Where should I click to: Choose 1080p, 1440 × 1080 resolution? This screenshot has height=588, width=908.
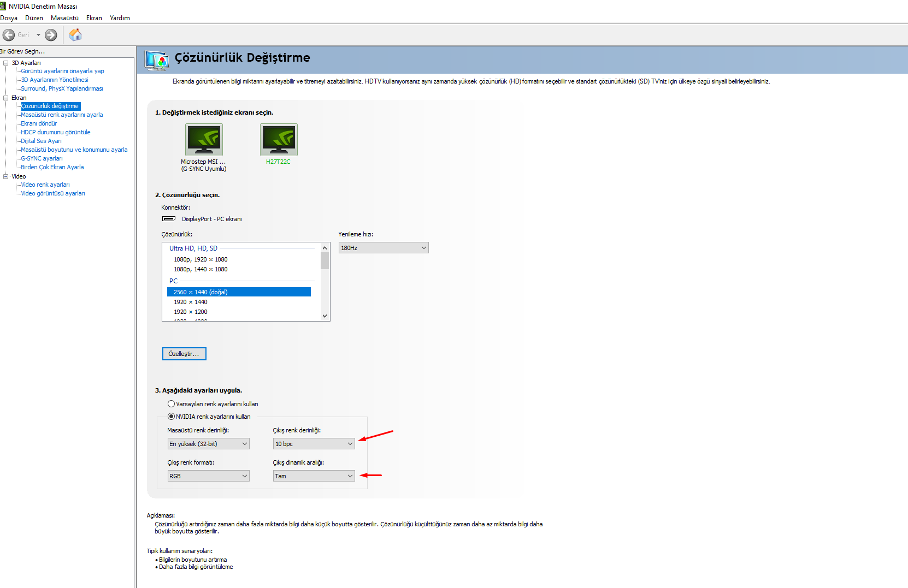pos(201,269)
